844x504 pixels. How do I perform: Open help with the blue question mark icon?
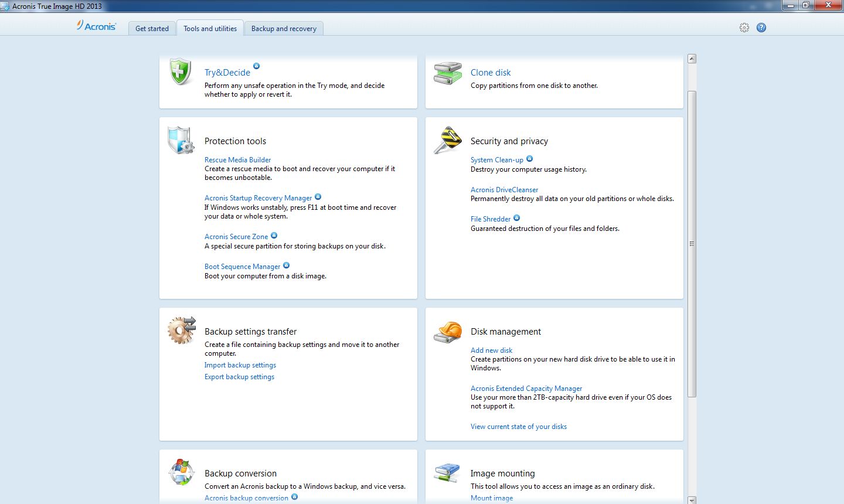pyautogui.click(x=761, y=28)
